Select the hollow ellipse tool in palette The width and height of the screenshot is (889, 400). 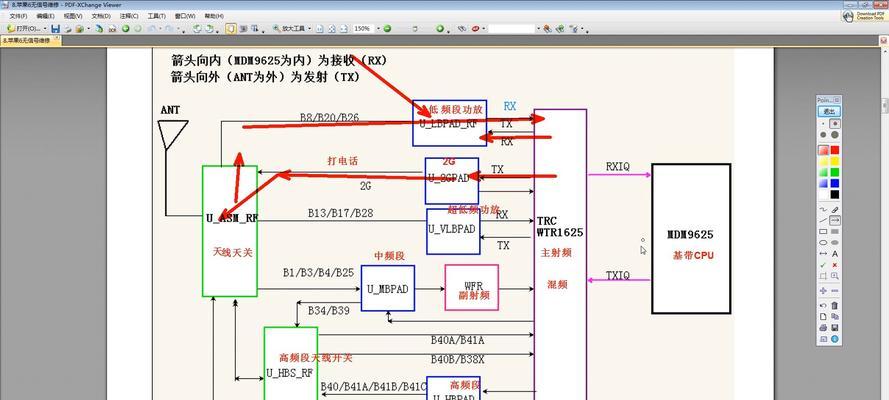click(x=823, y=242)
